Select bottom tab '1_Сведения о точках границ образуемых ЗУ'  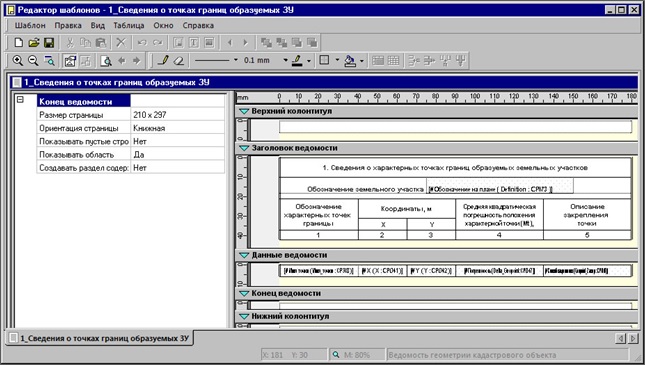[100, 338]
